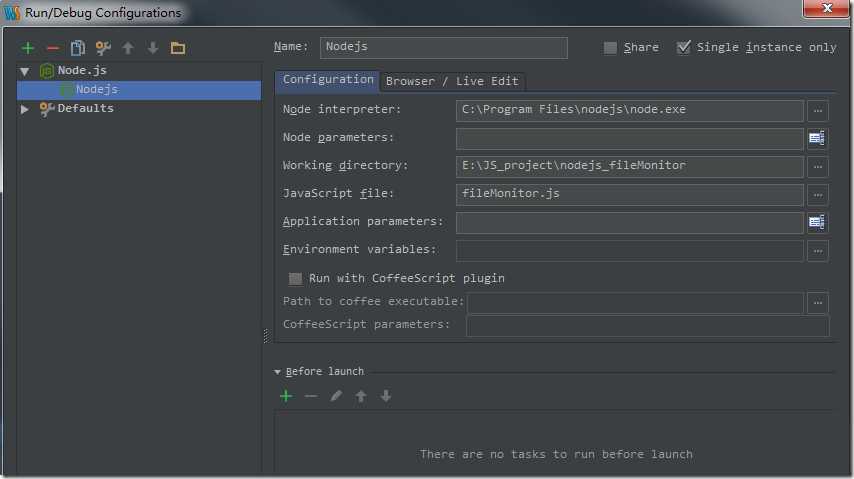
Task: Edit defaults via wrench toolbar icon
Action: (x=103, y=48)
